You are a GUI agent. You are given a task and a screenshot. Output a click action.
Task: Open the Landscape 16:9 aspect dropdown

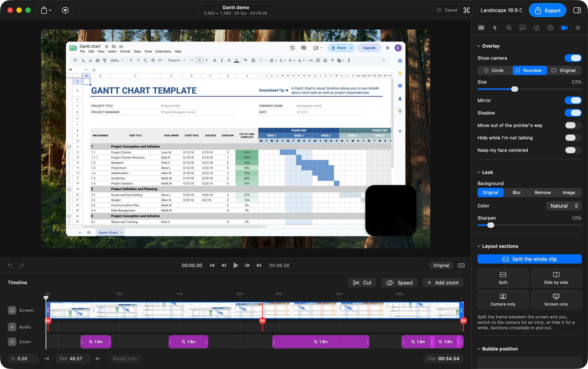click(x=501, y=10)
